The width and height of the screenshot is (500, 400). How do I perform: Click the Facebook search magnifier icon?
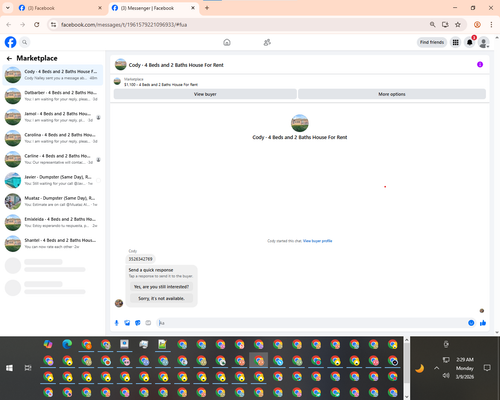click(x=24, y=42)
